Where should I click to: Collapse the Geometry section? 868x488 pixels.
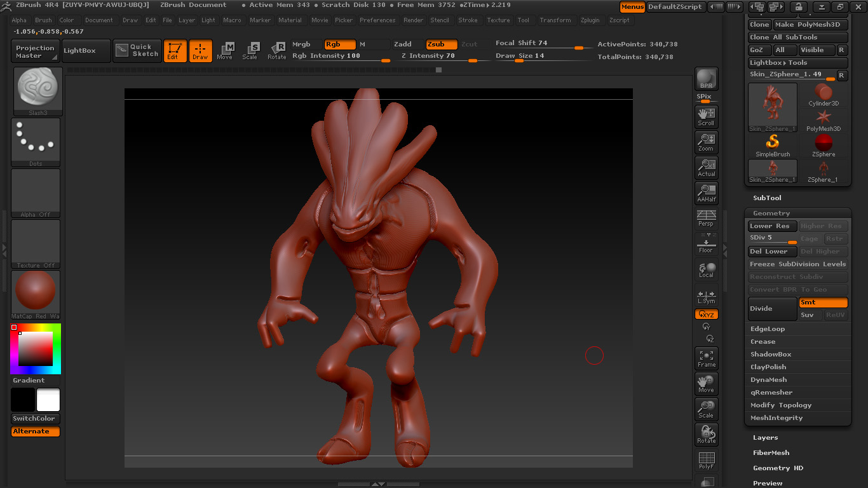tap(771, 213)
